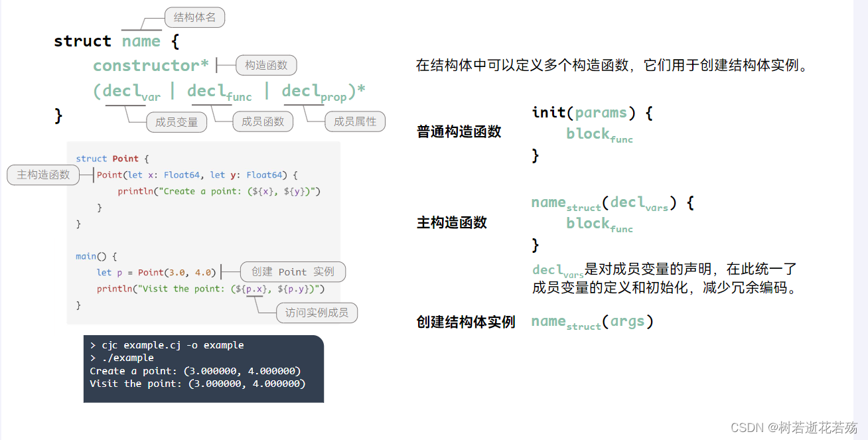This screenshot has height=440, width=868.
Task: Click the paragraph ending 减少冗余编码
Action: tap(664, 279)
